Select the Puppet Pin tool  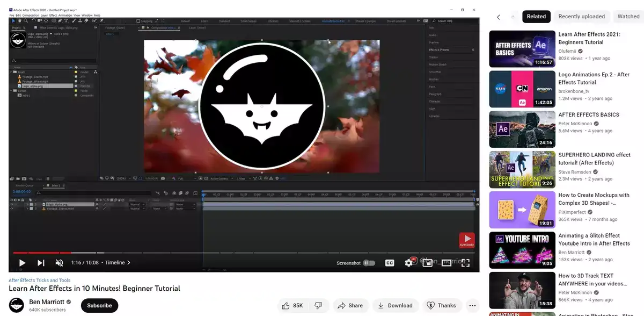click(101, 21)
